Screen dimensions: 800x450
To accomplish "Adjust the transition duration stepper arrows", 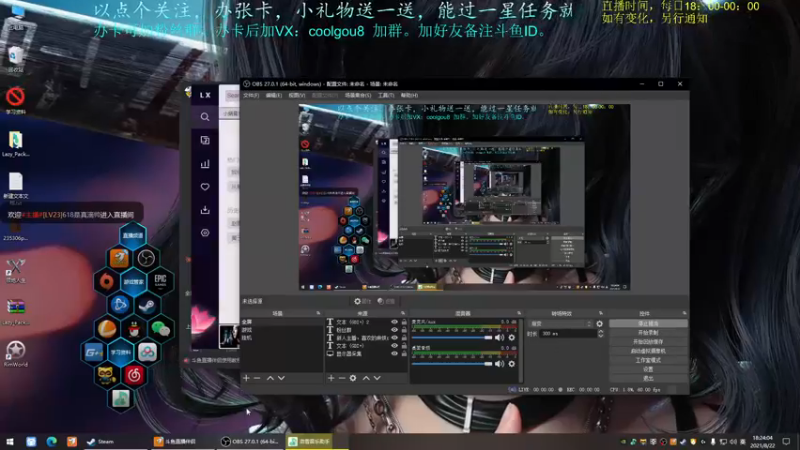I will 601,333.
